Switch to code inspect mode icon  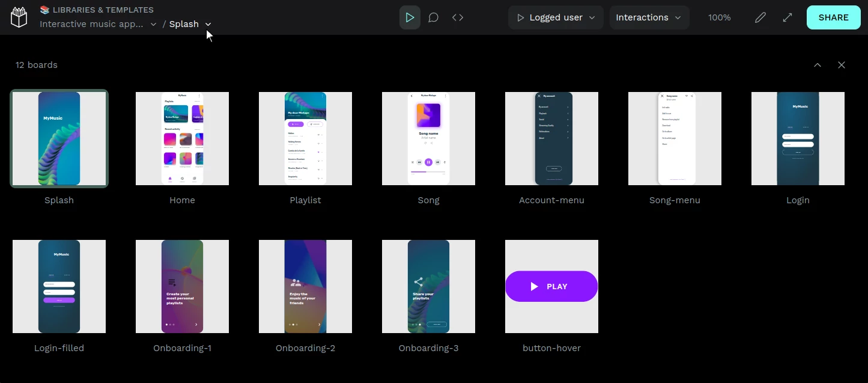click(x=458, y=17)
